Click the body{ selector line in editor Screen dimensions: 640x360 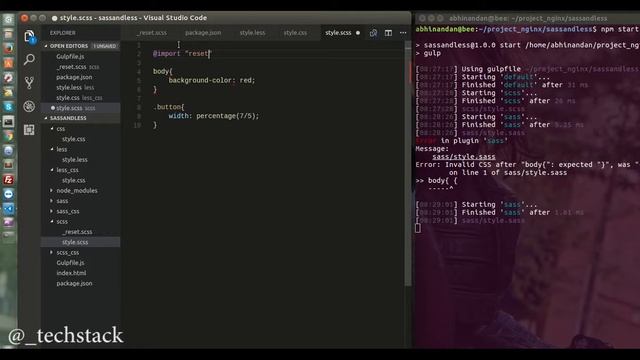coord(162,71)
